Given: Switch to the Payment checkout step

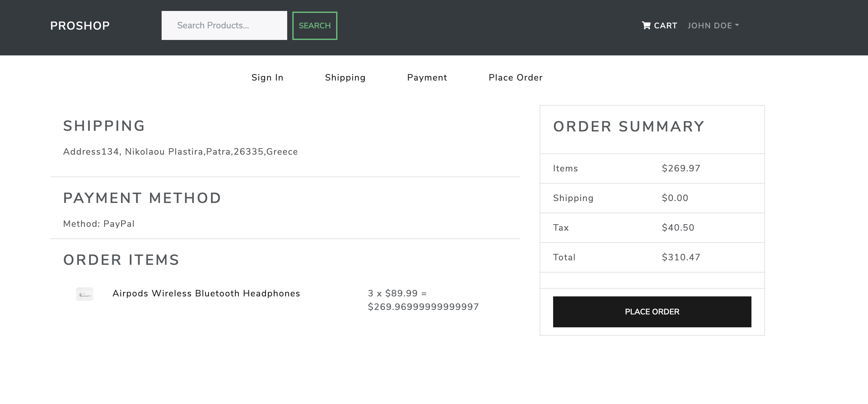Looking at the screenshot, I should coord(427,78).
